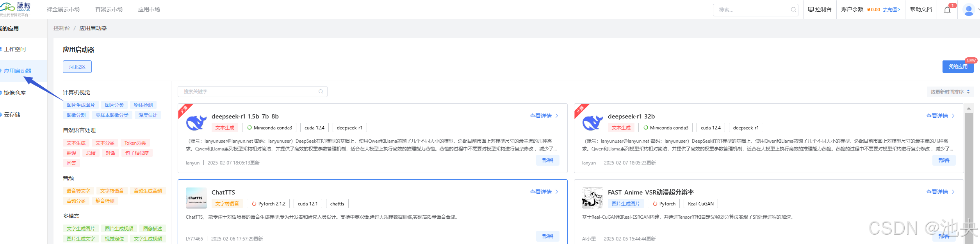980x244 pixels.
Task: Filter by 总结 tag
Action: pyautogui.click(x=91, y=153)
